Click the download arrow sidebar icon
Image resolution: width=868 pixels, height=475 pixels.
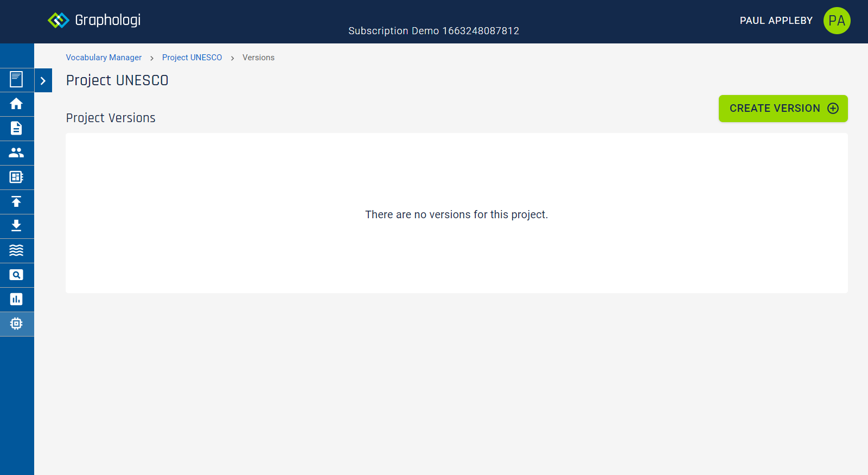click(x=17, y=226)
